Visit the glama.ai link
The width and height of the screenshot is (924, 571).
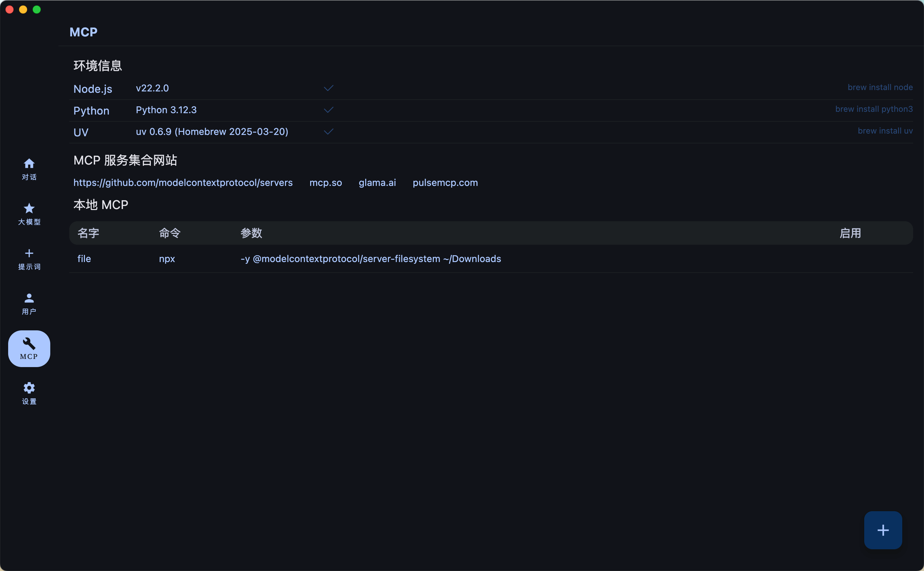[x=377, y=183]
